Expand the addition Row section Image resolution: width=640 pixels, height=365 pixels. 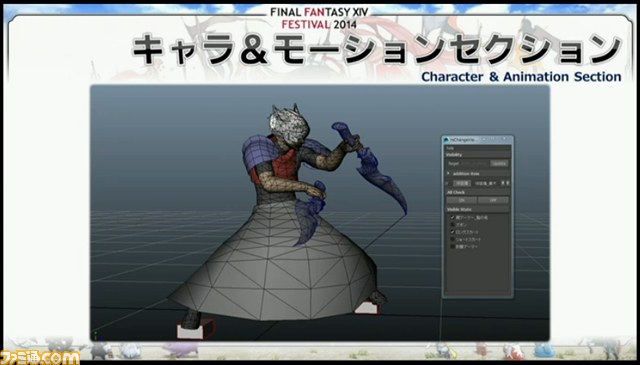coord(449,174)
